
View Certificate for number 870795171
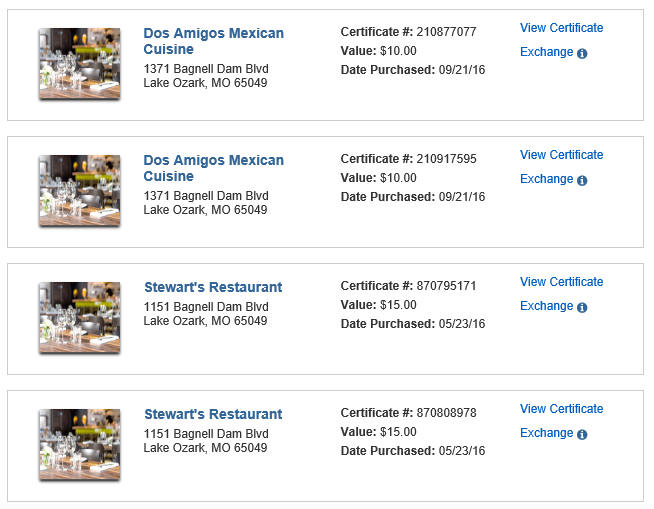[x=561, y=282]
